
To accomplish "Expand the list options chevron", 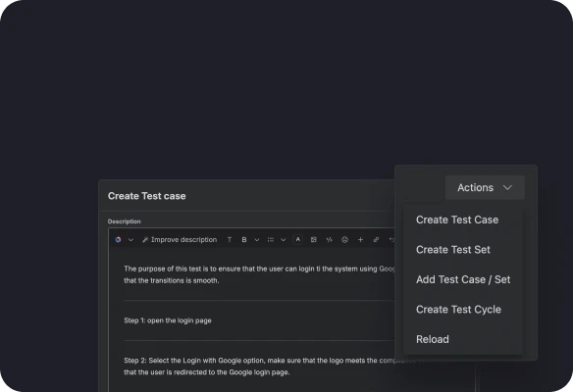I will coord(284,240).
